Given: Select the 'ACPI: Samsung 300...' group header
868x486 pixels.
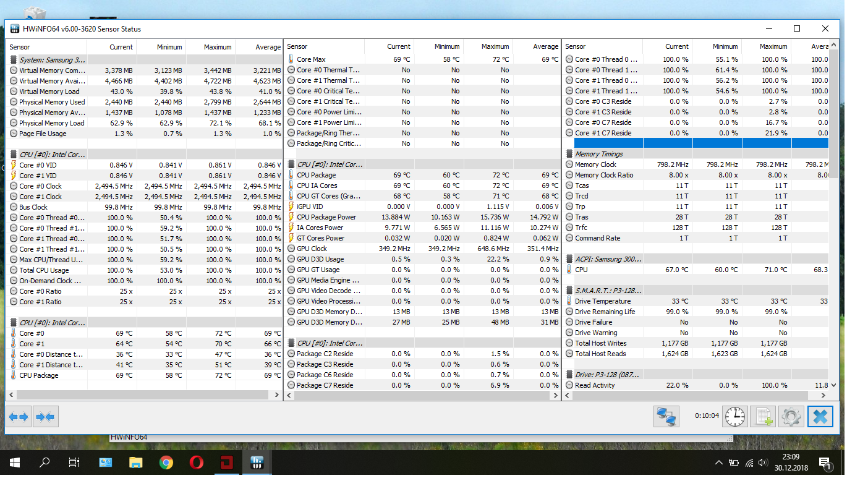Looking at the screenshot, I should pyautogui.click(x=697, y=259).
